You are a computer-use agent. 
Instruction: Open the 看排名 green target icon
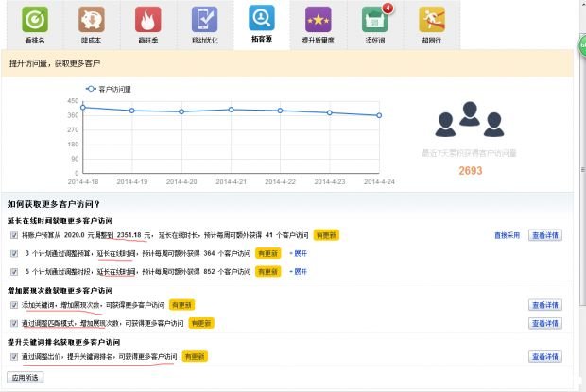click(x=35, y=20)
